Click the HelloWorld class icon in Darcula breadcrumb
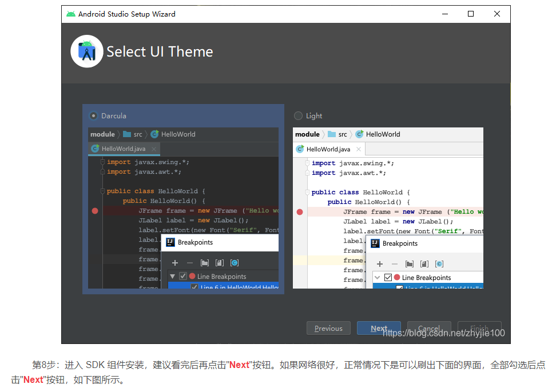Screen dimensions: 552x392 point(154,134)
